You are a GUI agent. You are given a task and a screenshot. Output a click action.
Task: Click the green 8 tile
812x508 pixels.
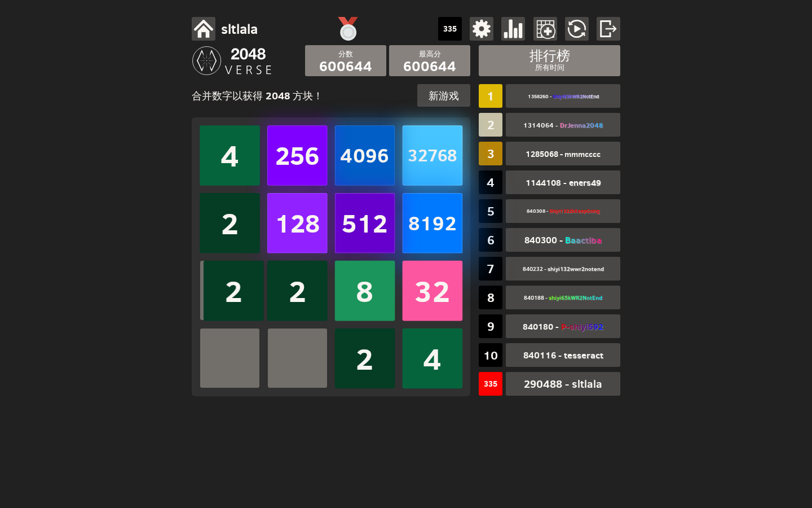point(365,291)
